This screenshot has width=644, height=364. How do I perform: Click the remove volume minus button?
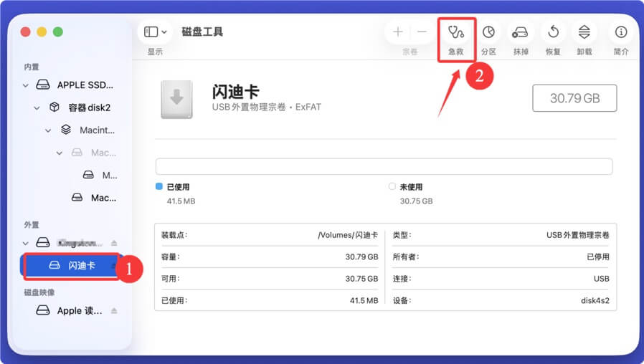[422, 32]
